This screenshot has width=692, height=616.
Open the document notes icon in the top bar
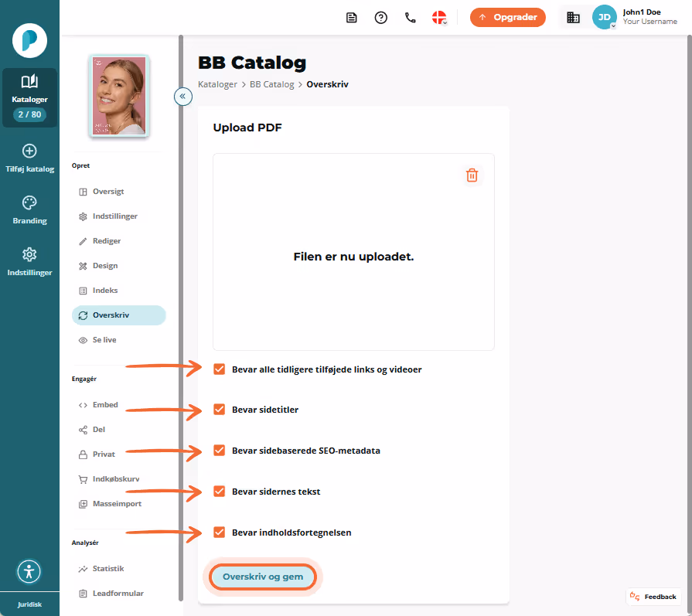tap(351, 18)
